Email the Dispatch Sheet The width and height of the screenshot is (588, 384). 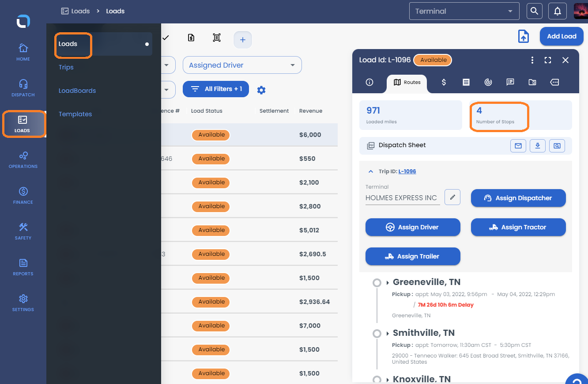tap(518, 145)
